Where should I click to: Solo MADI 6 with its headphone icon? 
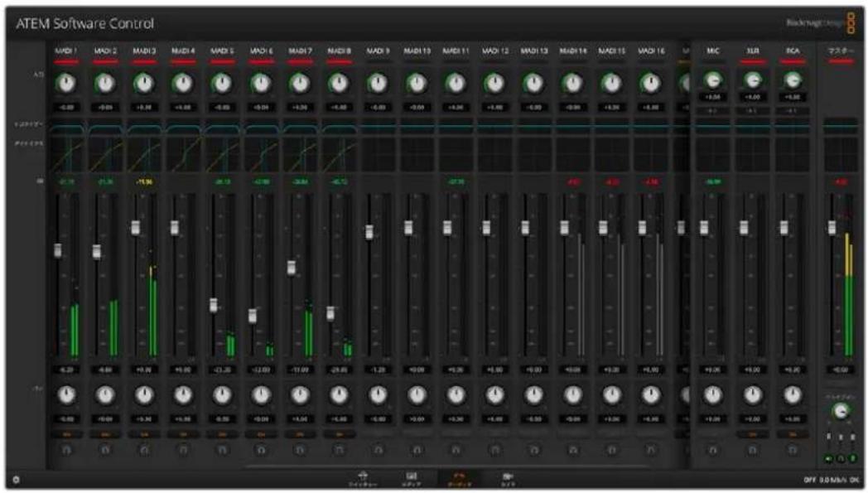[x=261, y=451]
